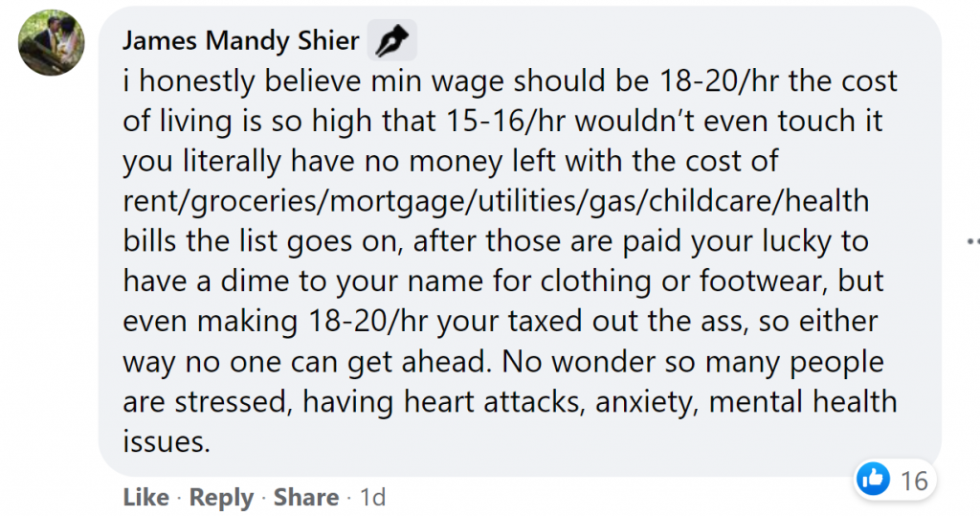Click the "No wonder so many people" text
This screenshot has width=980, height=516.
pos(693,362)
